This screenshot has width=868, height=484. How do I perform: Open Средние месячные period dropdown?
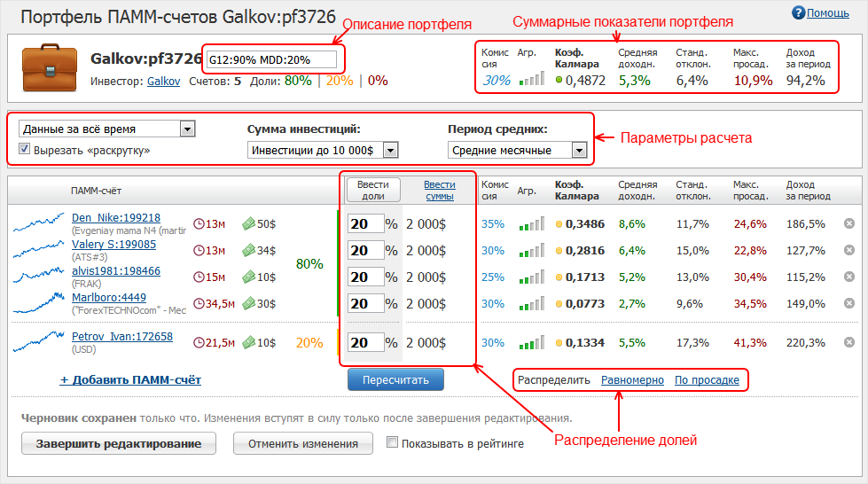[x=517, y=150]
